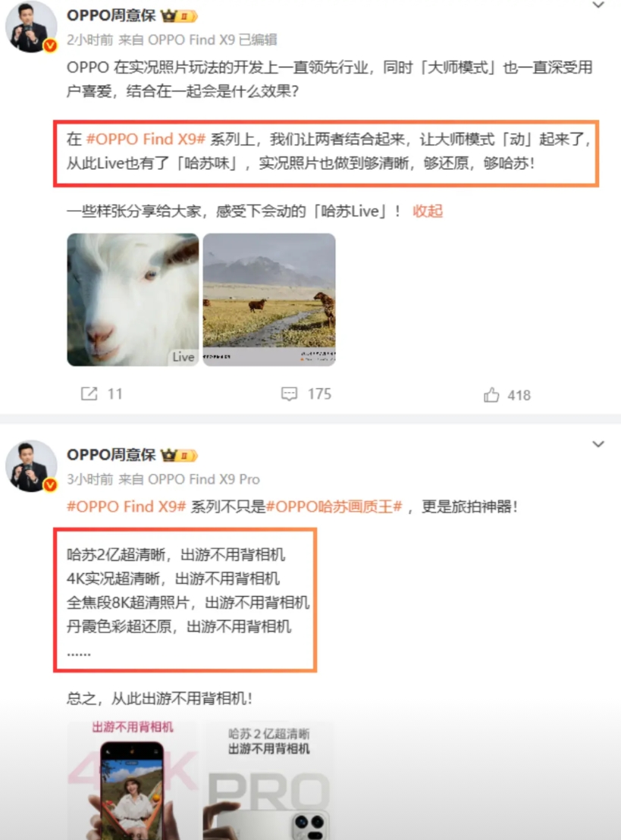Open the first post's OPPO周意保 avatar

pyautogui.click(x=30, y=27)
